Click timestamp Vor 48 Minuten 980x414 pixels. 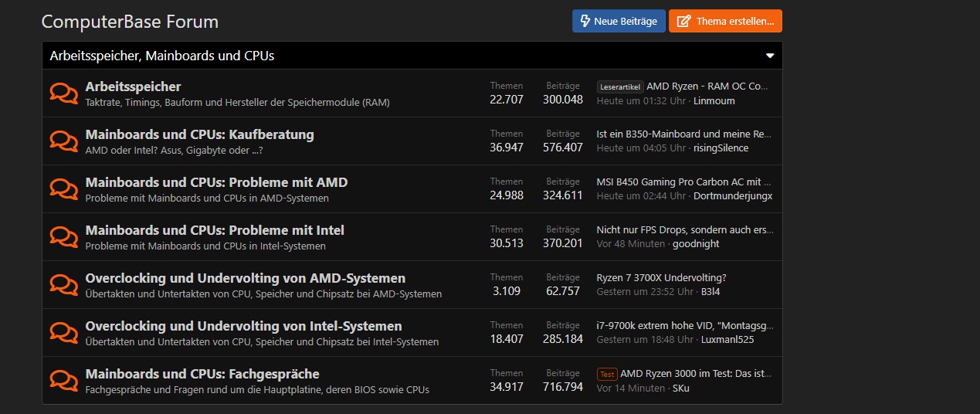(x=631, y=244)
